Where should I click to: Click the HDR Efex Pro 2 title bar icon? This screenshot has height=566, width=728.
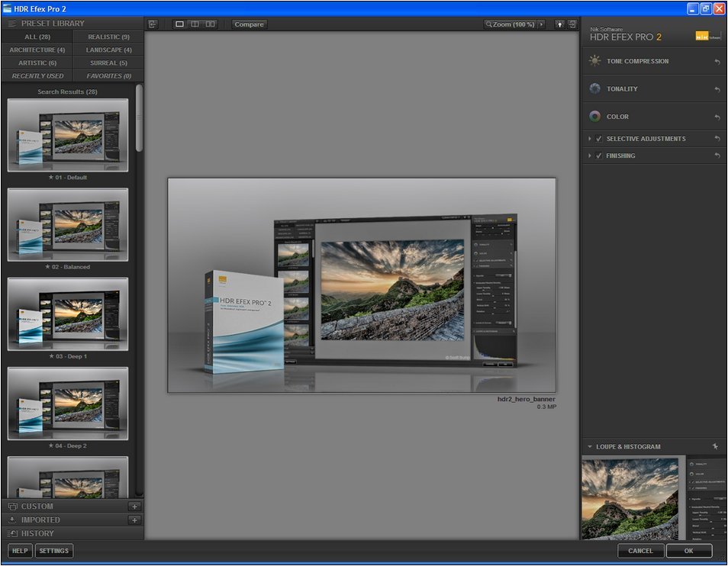8,8
